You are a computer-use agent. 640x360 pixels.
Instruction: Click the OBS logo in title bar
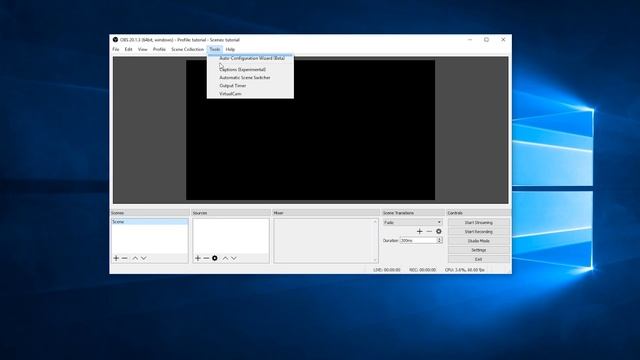click(x=116, y=40)
